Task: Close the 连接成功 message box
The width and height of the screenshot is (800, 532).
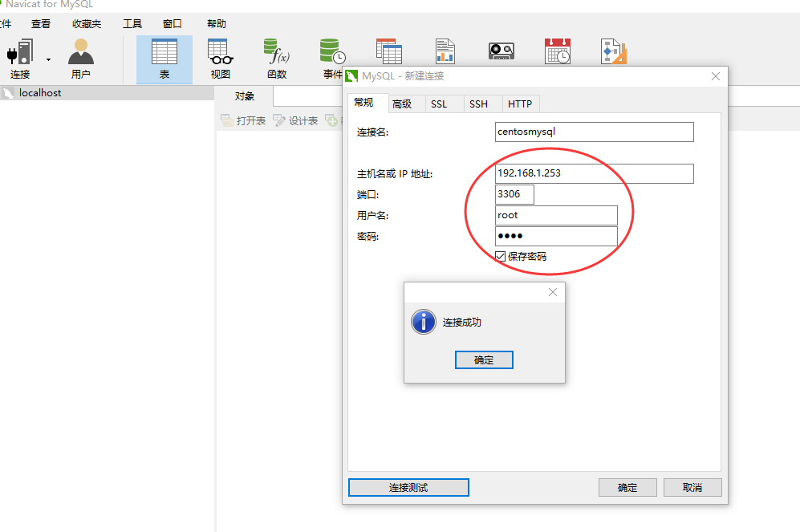Action: coord(553,292)
